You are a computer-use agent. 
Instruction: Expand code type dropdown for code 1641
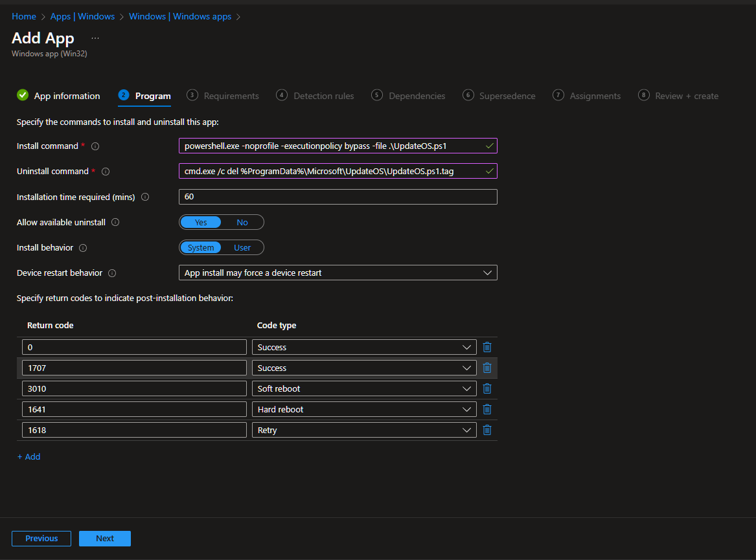pyautogui.click(x=363, y=409)
